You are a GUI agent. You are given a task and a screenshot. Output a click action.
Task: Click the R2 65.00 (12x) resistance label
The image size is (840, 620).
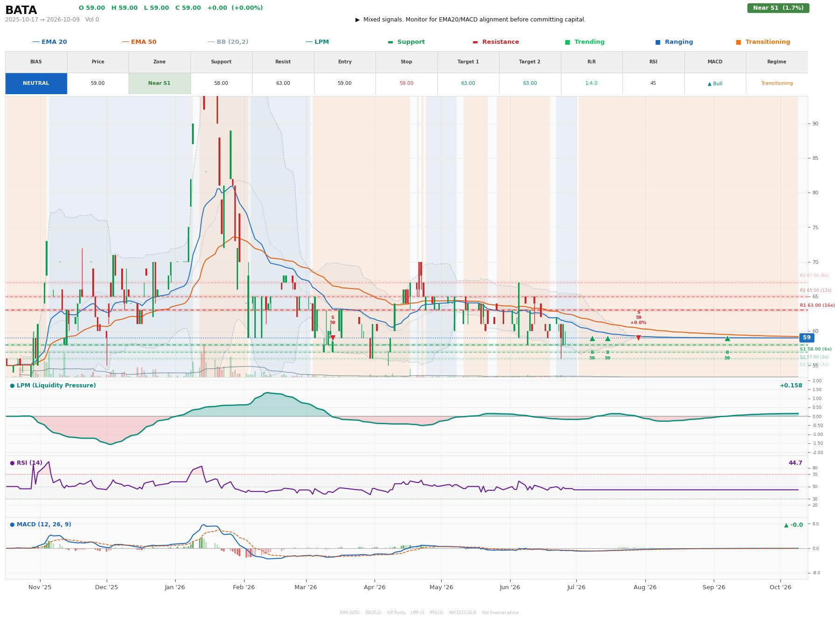tap(816, 290)
